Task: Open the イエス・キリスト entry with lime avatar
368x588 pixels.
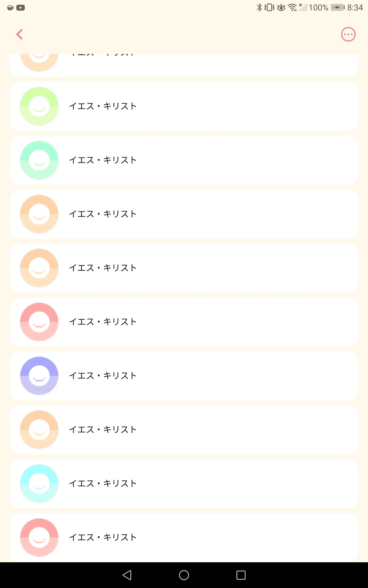Action: coord(184,106)
